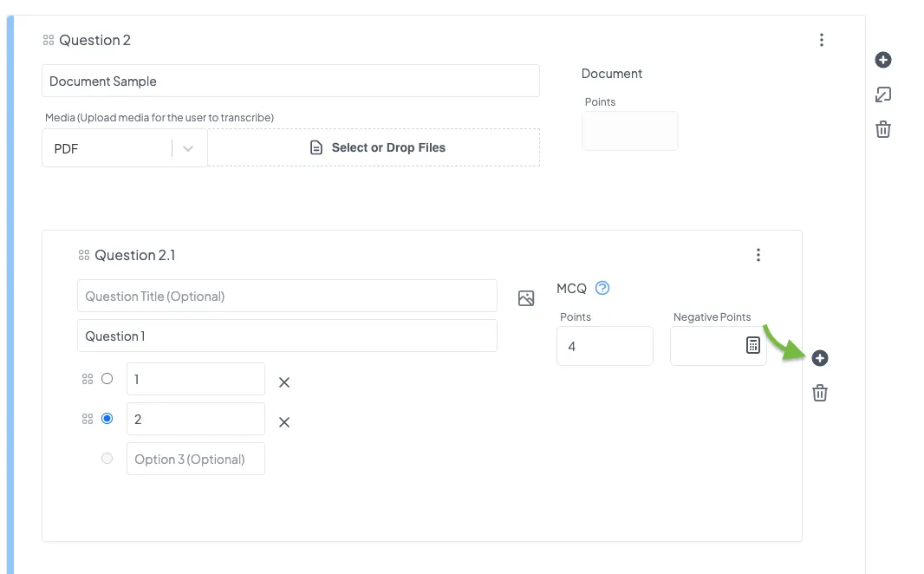Screen dimensions: 924x574
Task: Click the Question 2.1 heading text
Action: click(x=135, y=255)
